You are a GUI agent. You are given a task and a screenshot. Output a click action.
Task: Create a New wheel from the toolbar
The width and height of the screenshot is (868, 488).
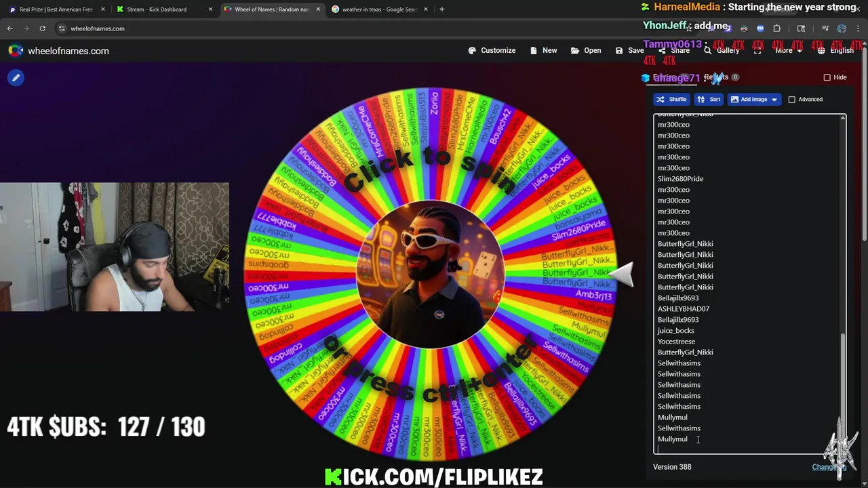543,50
